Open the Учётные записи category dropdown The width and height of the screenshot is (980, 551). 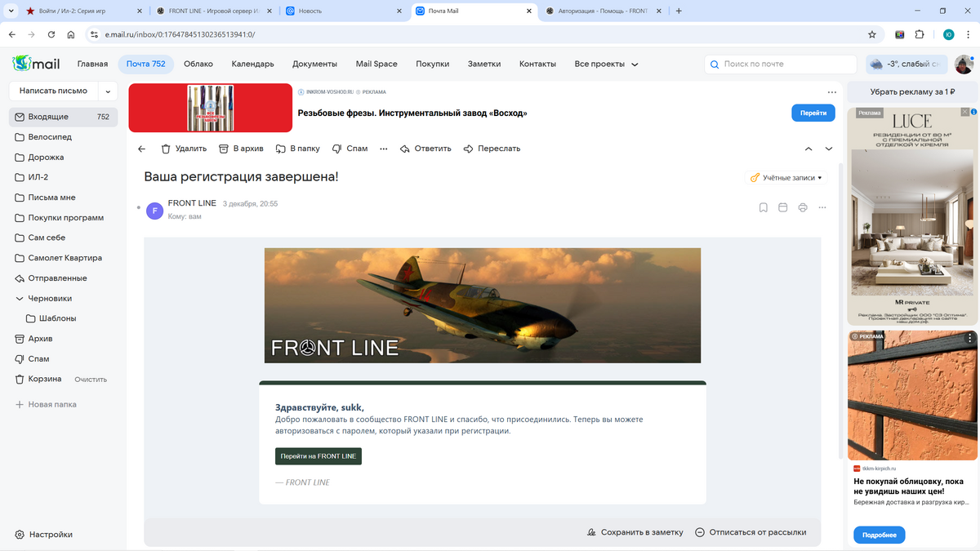click(786, 177)
